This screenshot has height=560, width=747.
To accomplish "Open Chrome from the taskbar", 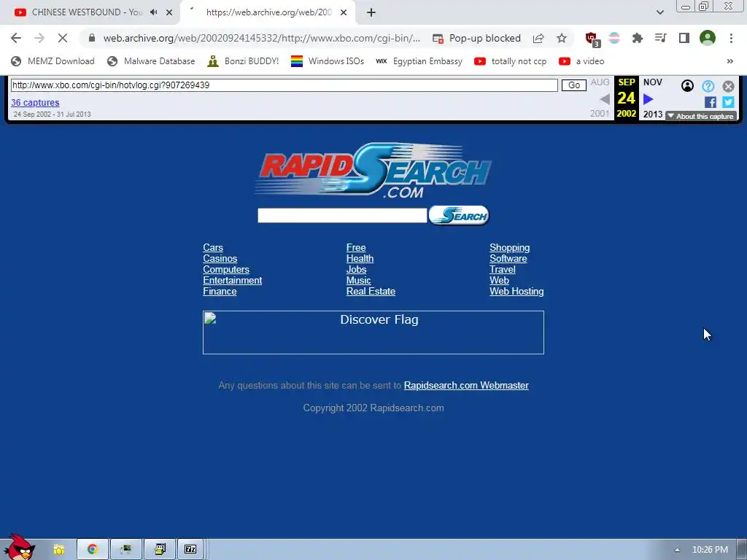I will coord(93,550).
